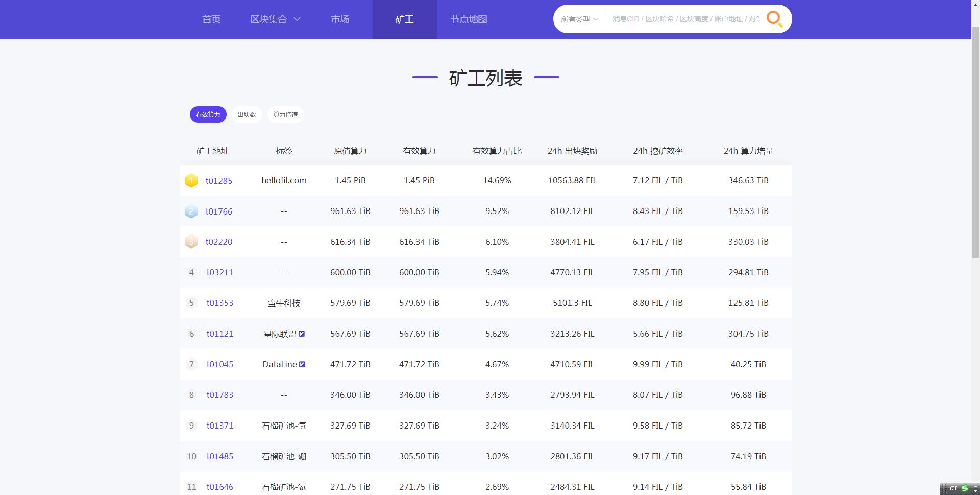The height and width of the screenshot is (495, 980).
Task: Click the 9.52% power share value
Action: [x=497, y=211]
